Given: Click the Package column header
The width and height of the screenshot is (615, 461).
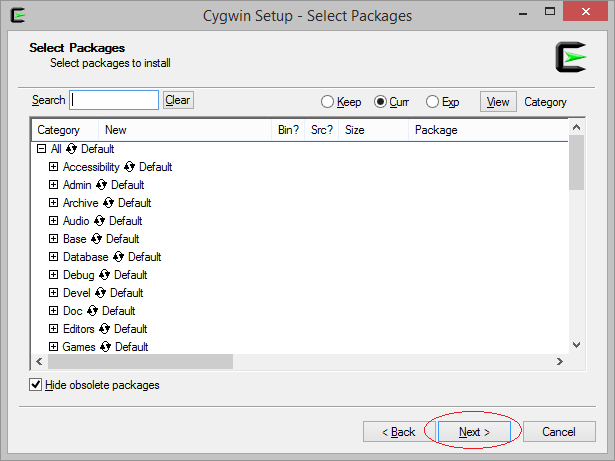Looking at the screenshot, I should coord(488,130).
